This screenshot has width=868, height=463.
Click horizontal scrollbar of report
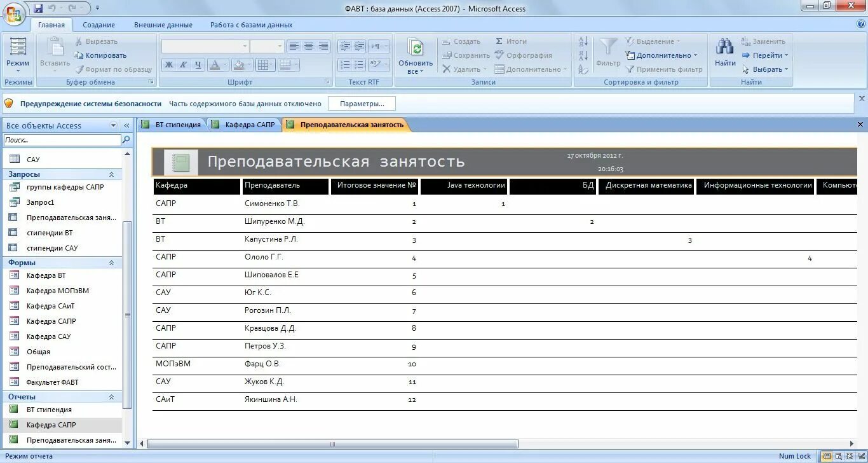coord(333,444)
